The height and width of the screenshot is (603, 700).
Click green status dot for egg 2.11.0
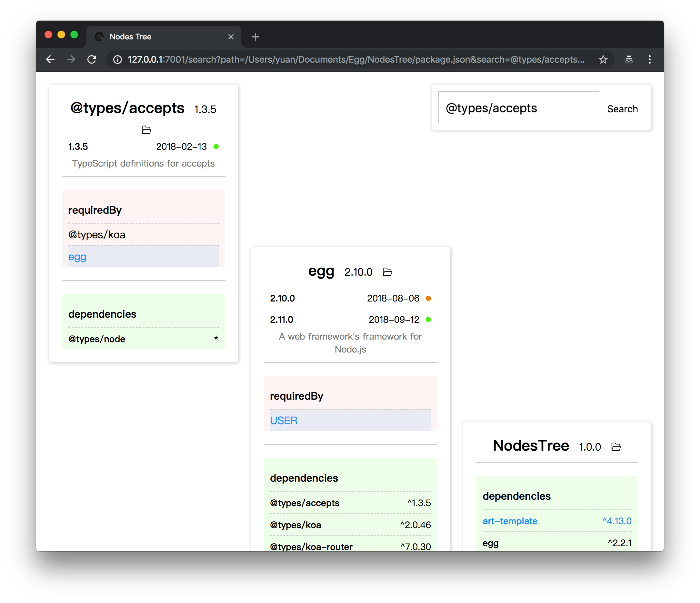(x=428, y=319)
